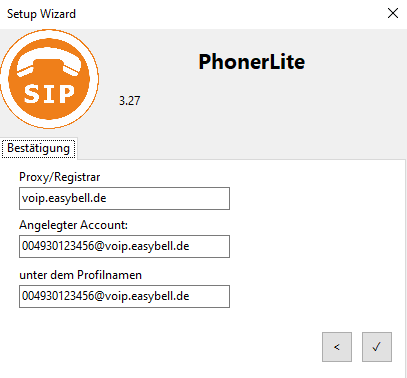This screenshot has width=407, height=378.
Task: Click the Setup Wizard title text
Action: pyautogui.click(x=41, y=14)
